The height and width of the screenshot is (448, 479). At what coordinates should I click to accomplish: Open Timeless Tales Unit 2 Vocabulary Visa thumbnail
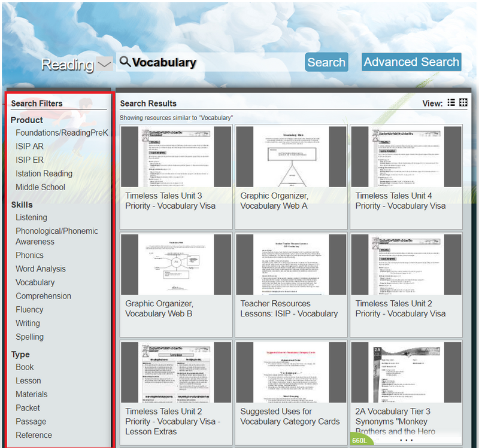click(x=407, y=264)
